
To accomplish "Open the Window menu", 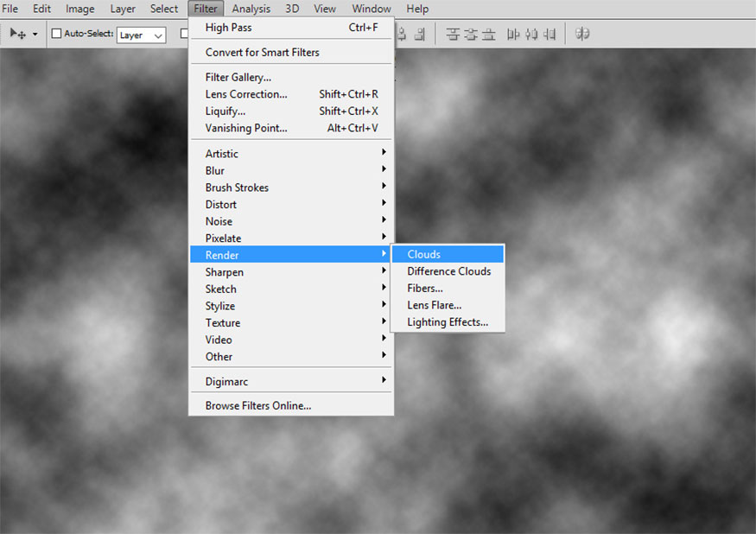I will [372, 9].
